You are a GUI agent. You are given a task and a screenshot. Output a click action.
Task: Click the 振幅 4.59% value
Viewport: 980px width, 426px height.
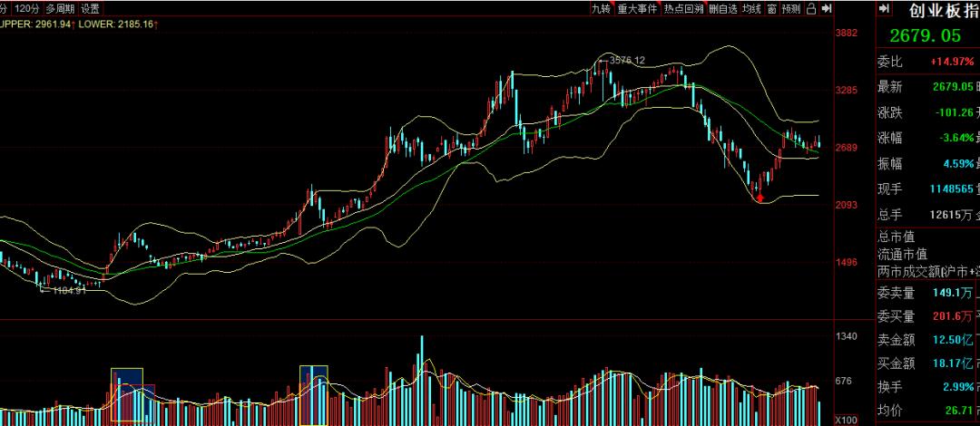959,164
